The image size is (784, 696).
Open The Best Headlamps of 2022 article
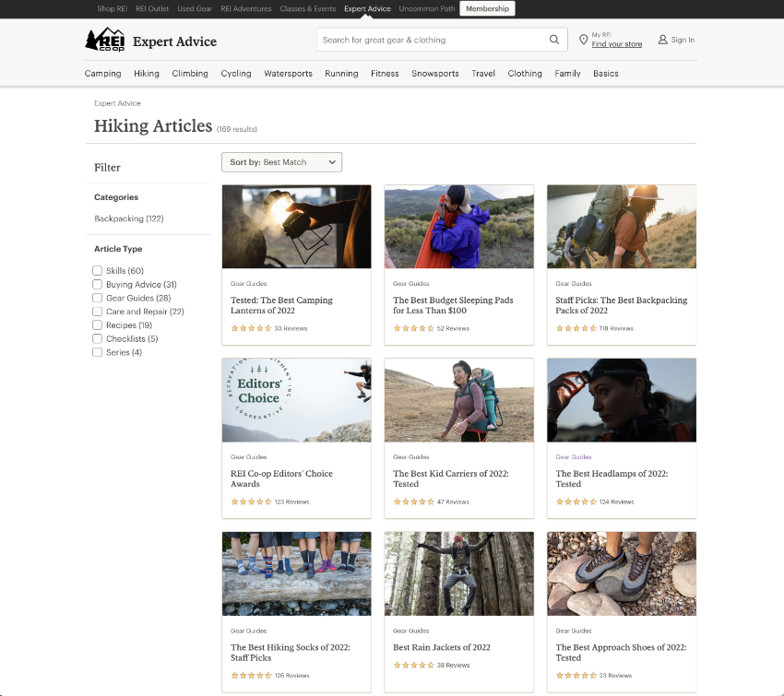click(x=612, y=478)
